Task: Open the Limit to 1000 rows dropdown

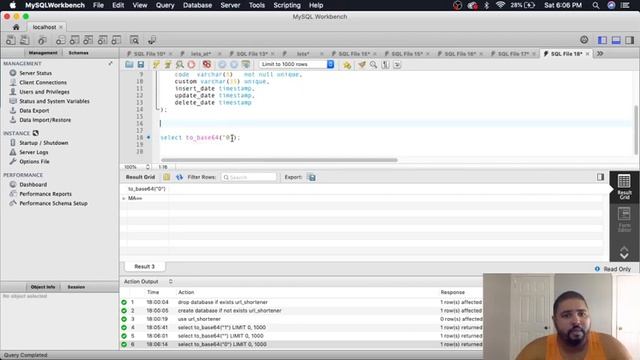Action: pyautogui.click(x=297, y=64)
